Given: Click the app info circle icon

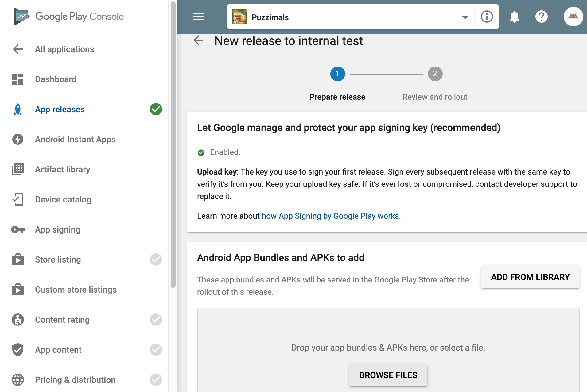Looking at the screenshot, I should point(487,17).
